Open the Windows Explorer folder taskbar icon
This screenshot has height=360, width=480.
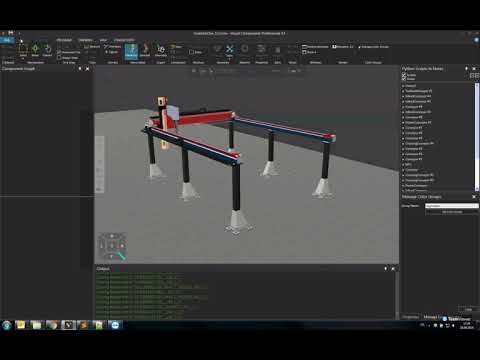pos(36,325)
